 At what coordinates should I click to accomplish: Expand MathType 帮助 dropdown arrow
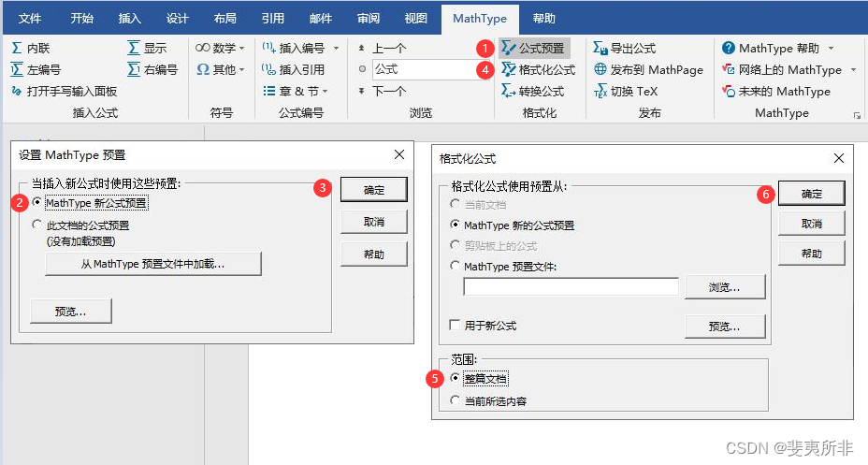pos(831,48)
